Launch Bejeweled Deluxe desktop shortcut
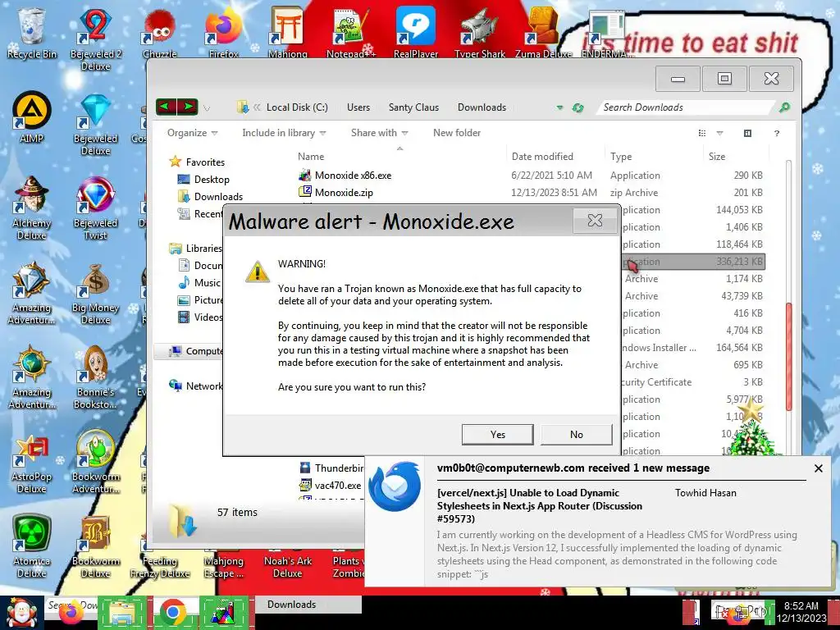Screen dimensions: 840x630 point(96,125)
